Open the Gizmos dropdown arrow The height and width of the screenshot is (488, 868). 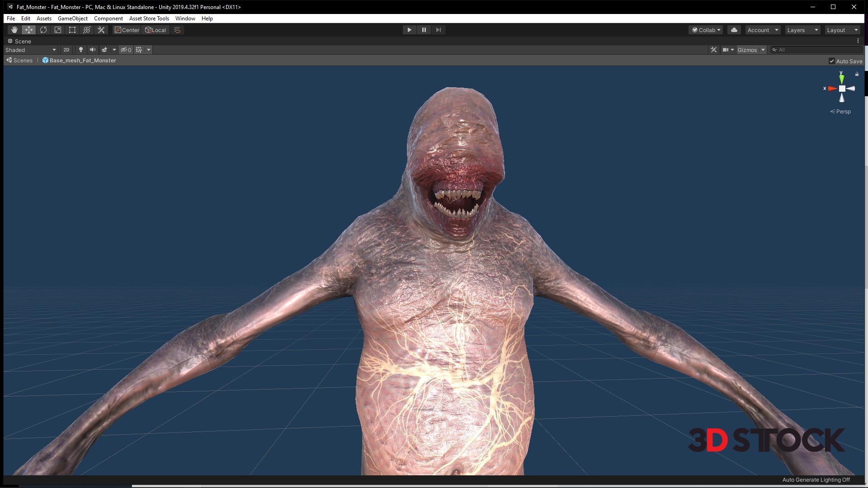click(763, 50)
